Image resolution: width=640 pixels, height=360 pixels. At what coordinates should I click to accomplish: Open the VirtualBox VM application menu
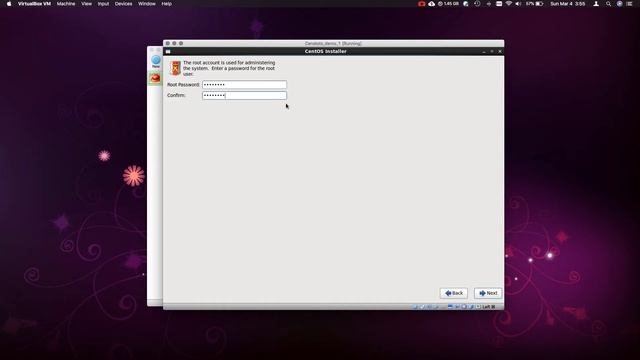34,4
